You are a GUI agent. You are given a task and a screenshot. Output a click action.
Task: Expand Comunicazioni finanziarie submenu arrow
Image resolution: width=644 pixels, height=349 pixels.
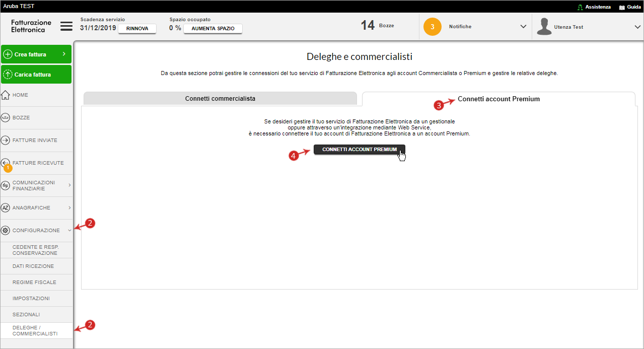69,185
